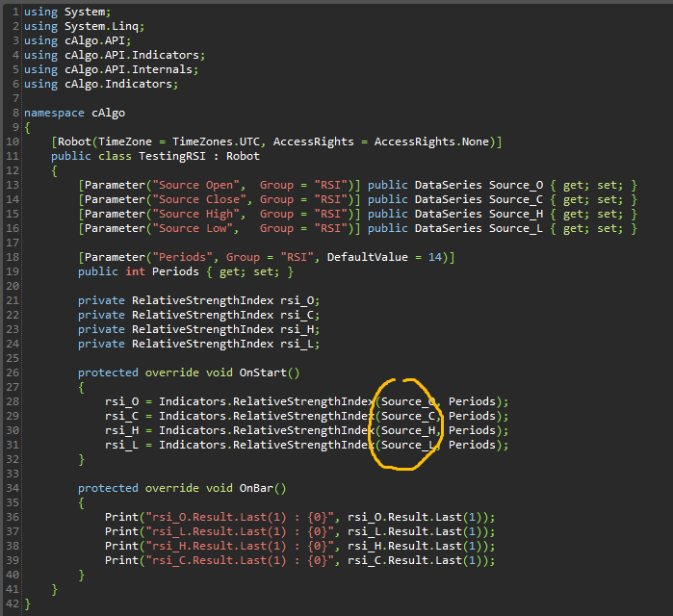Click the "Source Low" parameter string

tap(193, 228)
